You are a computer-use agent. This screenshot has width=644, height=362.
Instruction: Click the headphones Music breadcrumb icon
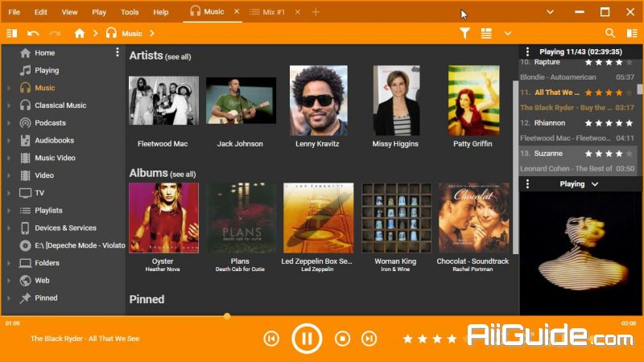pos(111,33)
